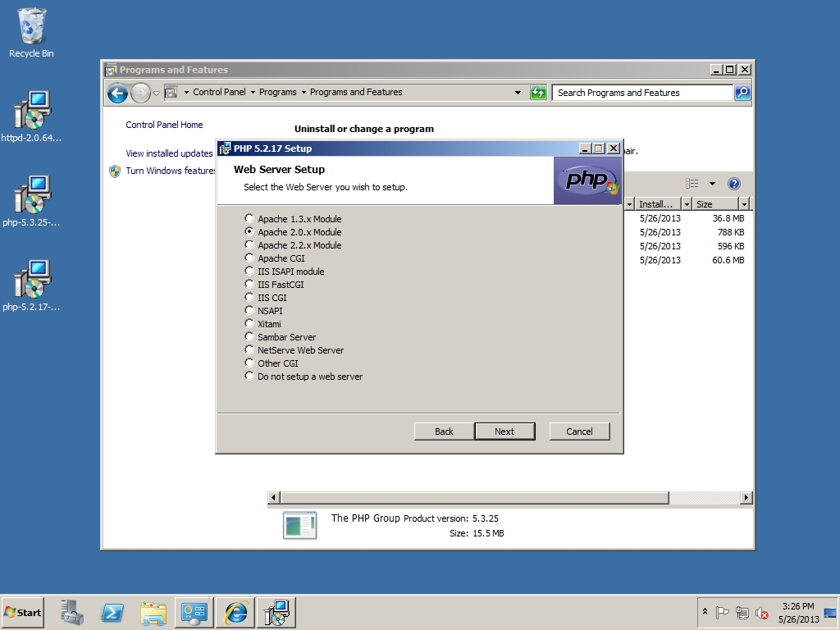This screenshot has width=840, height=630.
Task: Select NetServe Web Server option
Action: click(249, 349)
